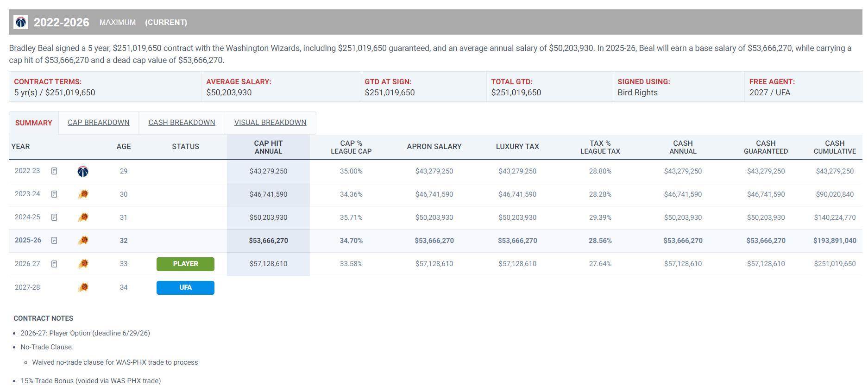The height and width of the screenshot is (391, 868).
Task: Open the 2026-27 contract note icon
Action: click(x=54, y=264)
